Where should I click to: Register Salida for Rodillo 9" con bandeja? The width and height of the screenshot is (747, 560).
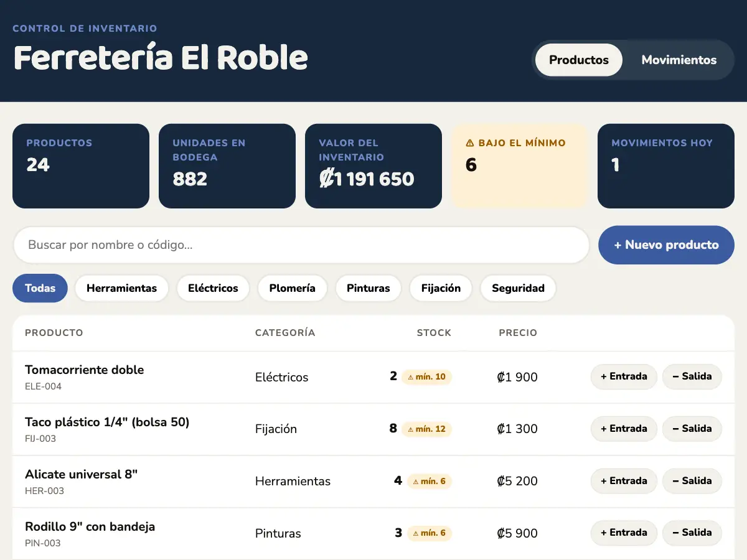click(692, 533)
